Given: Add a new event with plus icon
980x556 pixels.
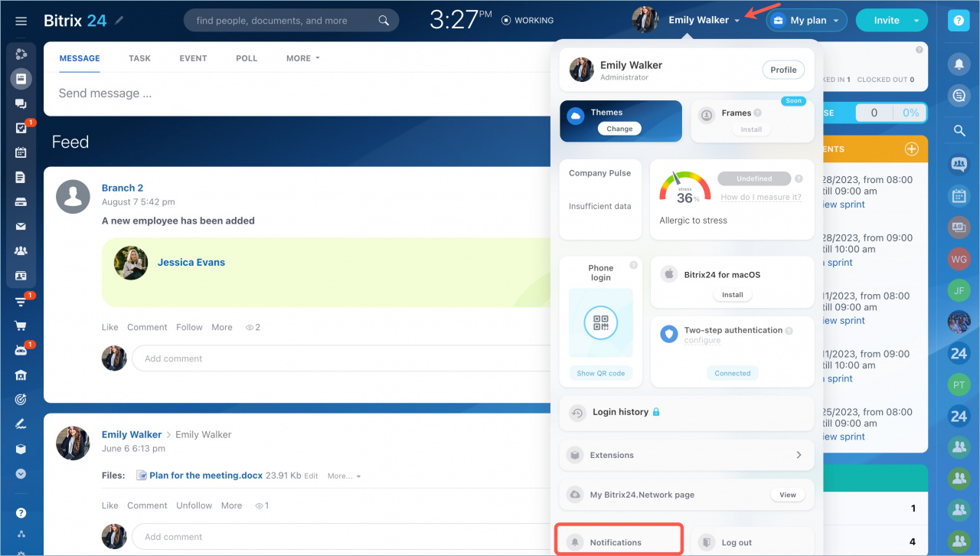Looking at the screenshot, I should 911,149.
